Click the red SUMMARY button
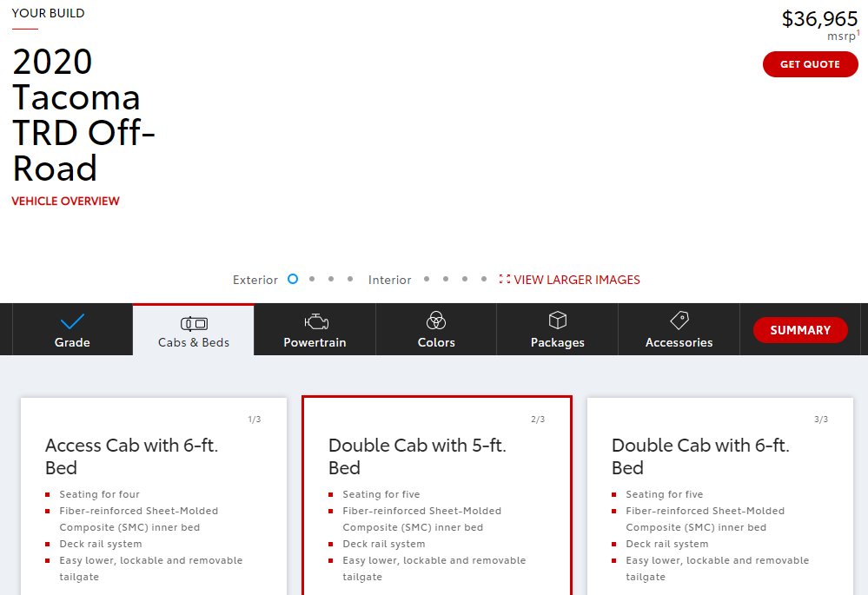Screen dimensions: 868x595 [x=800, y=330]
